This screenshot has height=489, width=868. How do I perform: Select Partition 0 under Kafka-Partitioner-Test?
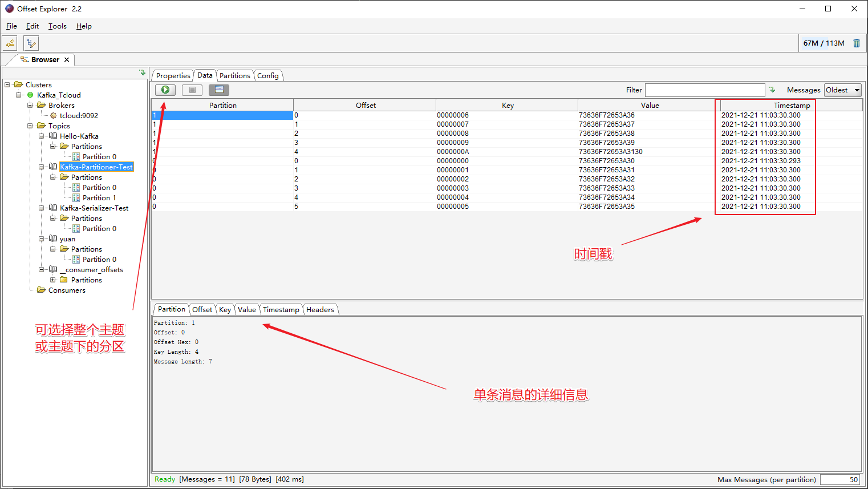click(99, 187)
